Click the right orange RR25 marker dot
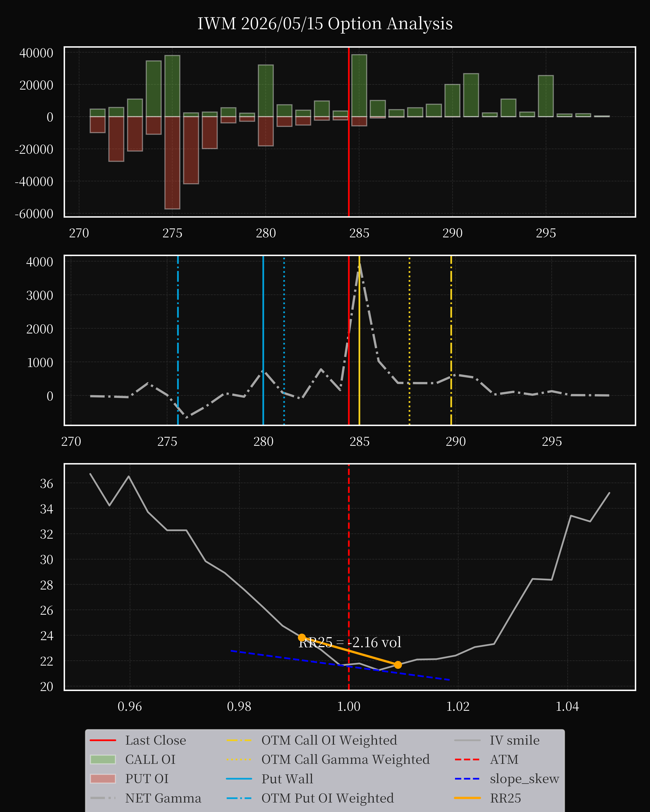 pyautogui.click(x=398, y=665)
